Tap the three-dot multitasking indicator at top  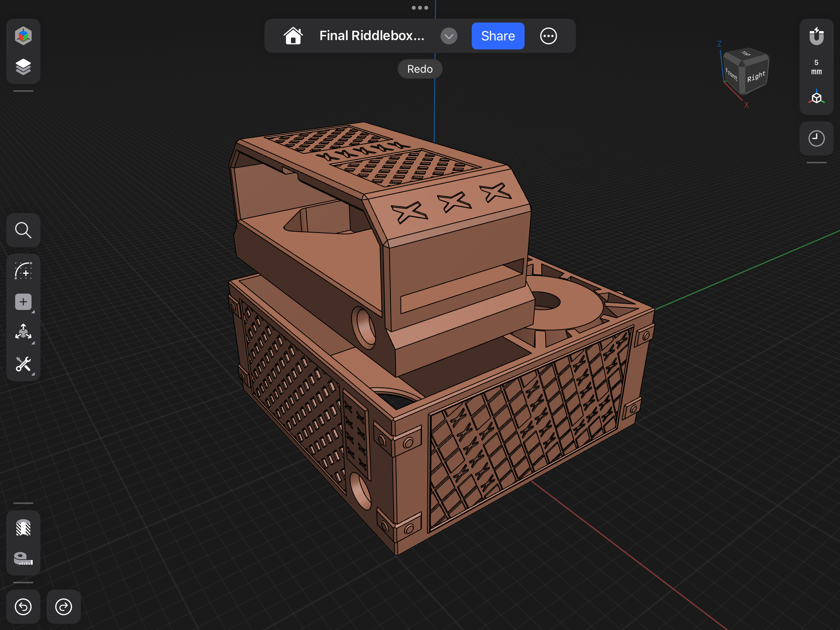coord(420,7)
